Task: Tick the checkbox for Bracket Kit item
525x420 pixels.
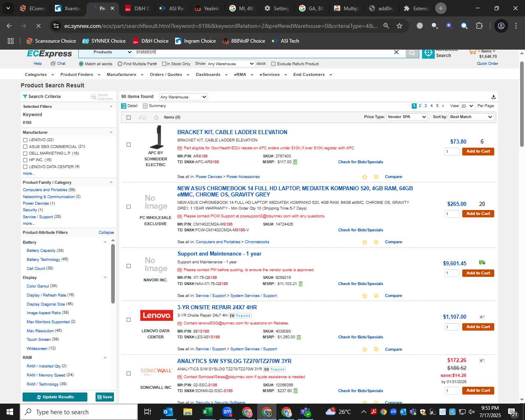Action: pos(128,145)
